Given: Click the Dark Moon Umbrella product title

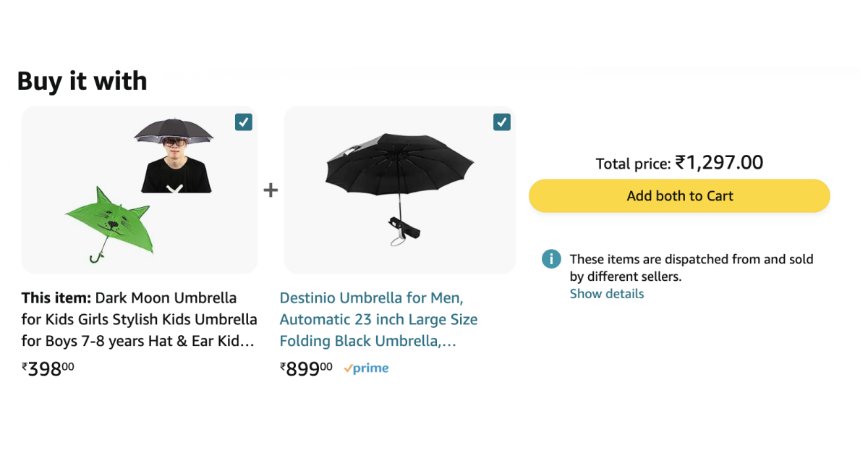Looking at the screenshot, I should point(140,319).
